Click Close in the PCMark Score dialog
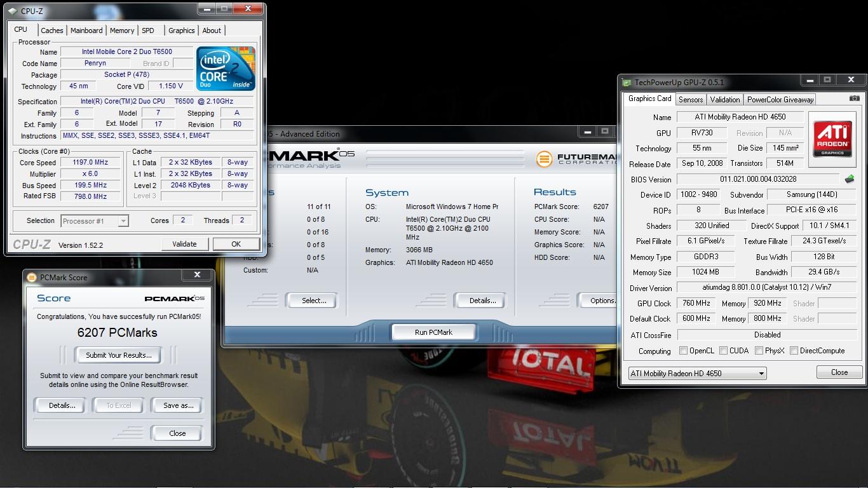 click(x=177, y=433)
